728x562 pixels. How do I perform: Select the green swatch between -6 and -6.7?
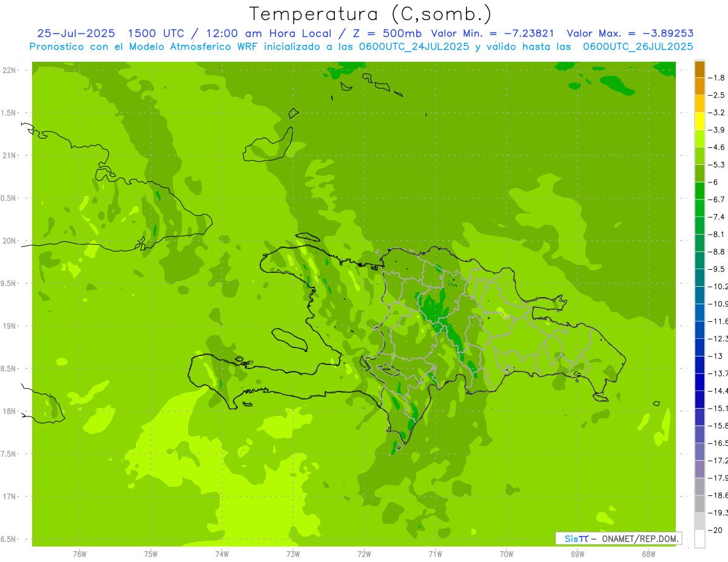click(699, 191)
